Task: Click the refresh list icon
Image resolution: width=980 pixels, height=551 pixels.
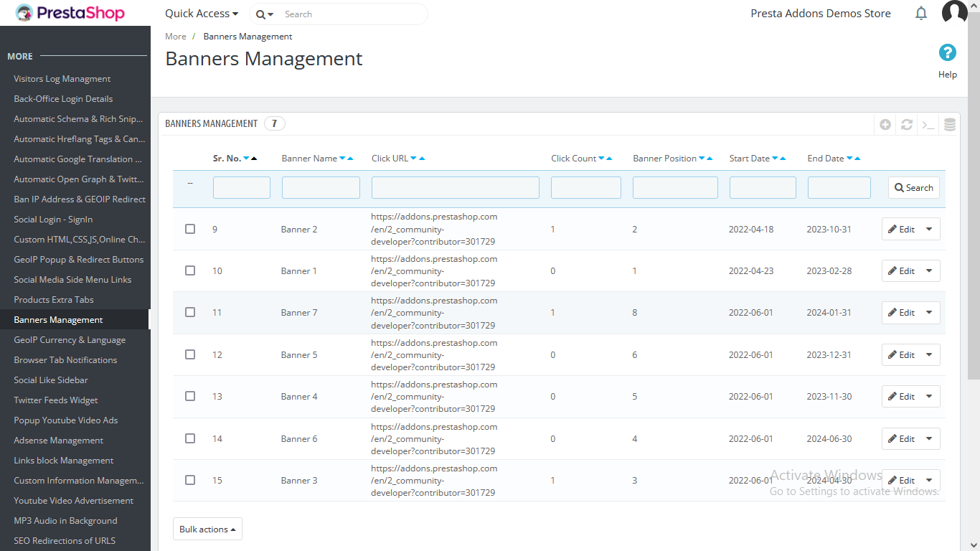Action: (907, 124)
